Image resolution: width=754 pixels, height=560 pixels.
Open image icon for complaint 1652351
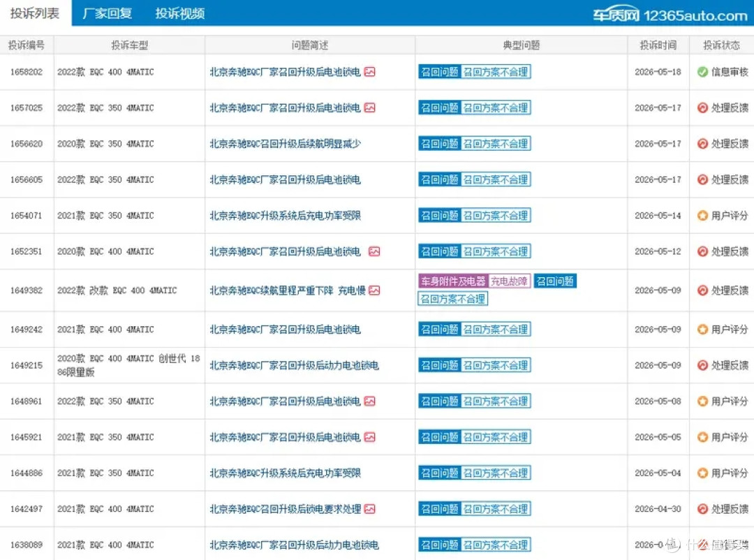click(374, 251)
